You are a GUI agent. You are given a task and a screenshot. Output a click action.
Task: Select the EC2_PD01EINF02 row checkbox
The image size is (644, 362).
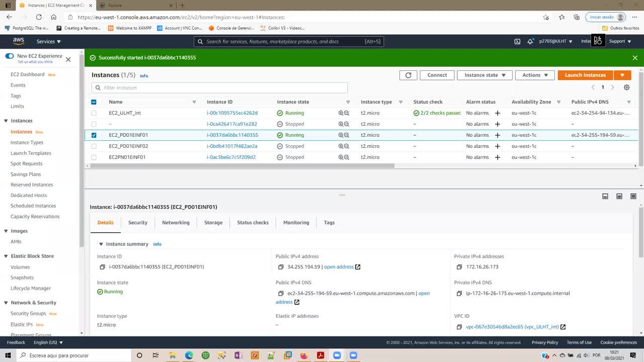point(94,146)
